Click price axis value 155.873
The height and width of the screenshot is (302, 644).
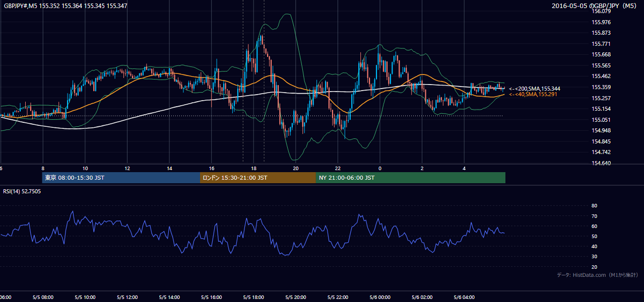click(601, 33)
